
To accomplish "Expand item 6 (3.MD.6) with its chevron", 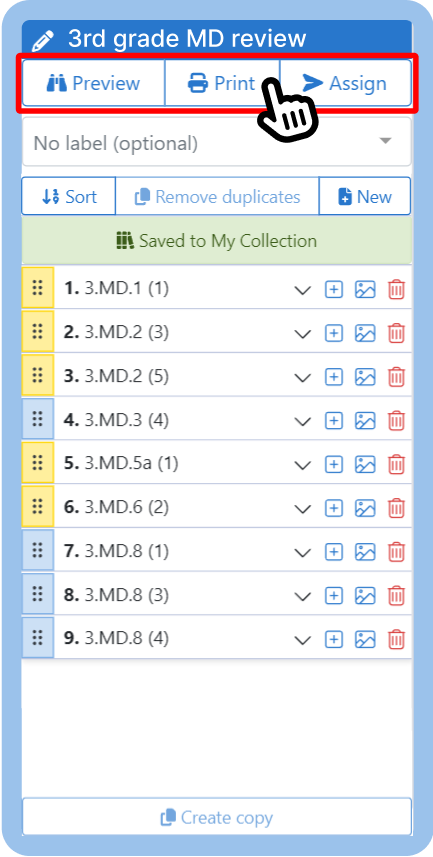I will coord(302,509).
